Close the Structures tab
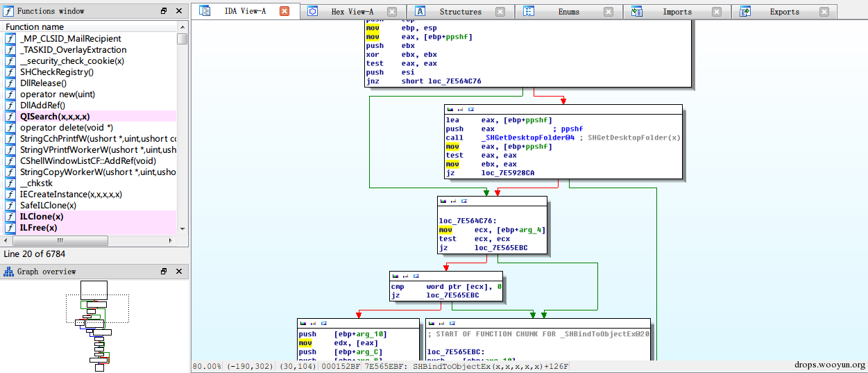Image resolution: width=868 pixels, height=373 pixels. (x=501, y=12)
